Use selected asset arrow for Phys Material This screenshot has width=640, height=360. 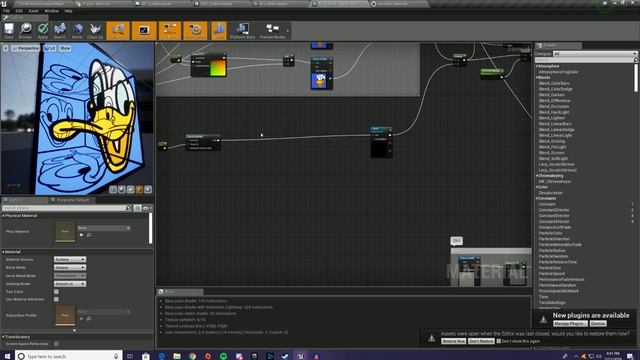81,235
